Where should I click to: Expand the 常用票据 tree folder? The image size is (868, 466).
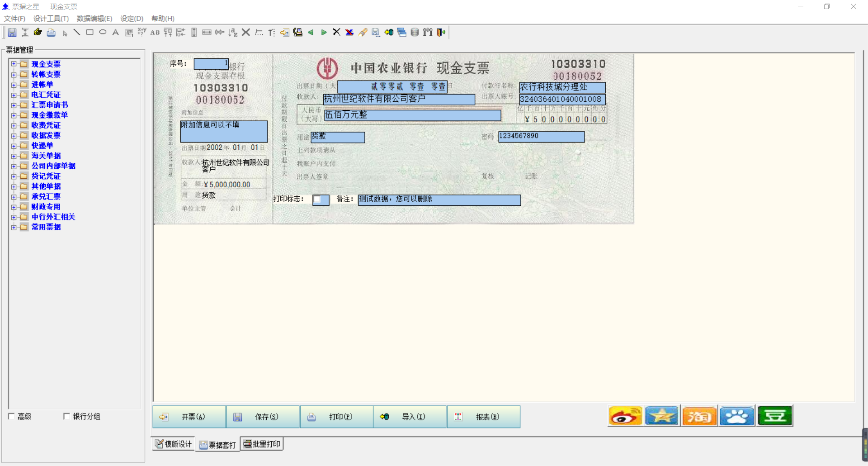tap(14, 227)
